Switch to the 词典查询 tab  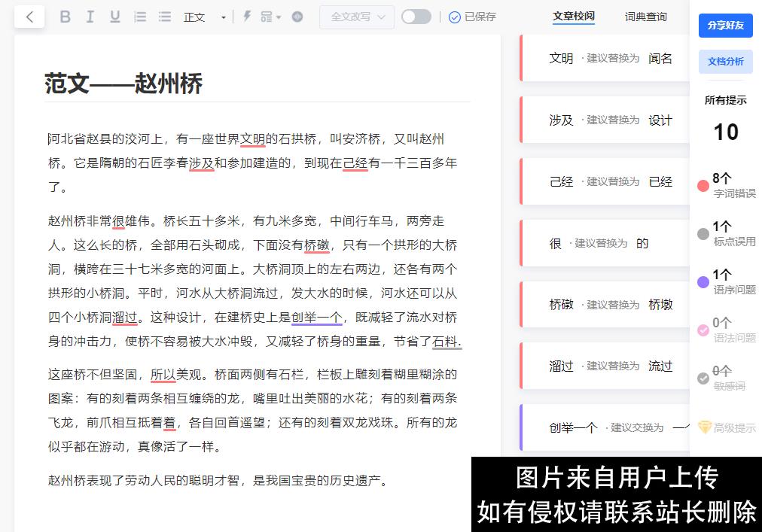tap(645, 17)
